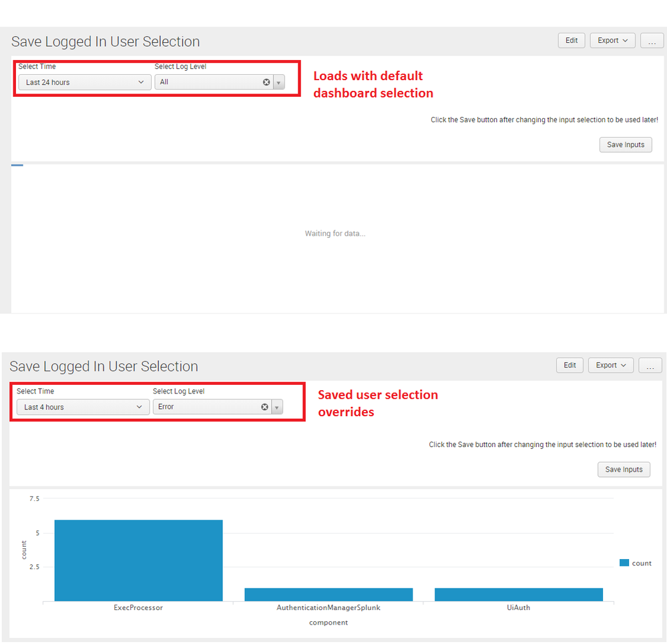This screenshot has width=667, height=644.
Task: Click Edit in the upper dashboard
Action: coord(572,41)
